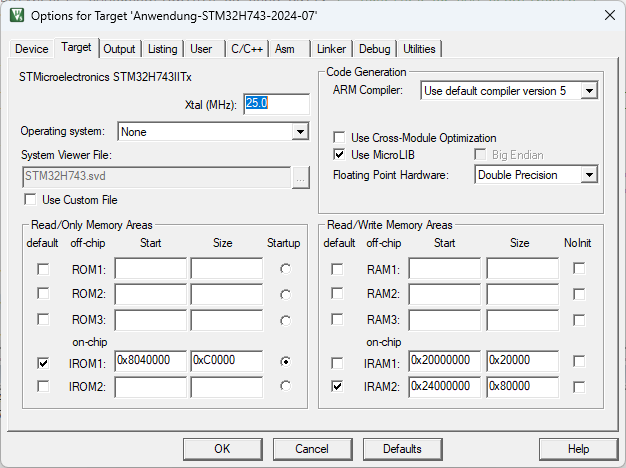Select the ROM2 Startup radio button
Image resolution: width=626 pixels, height=468 pixels.
(x=285, y=295)
